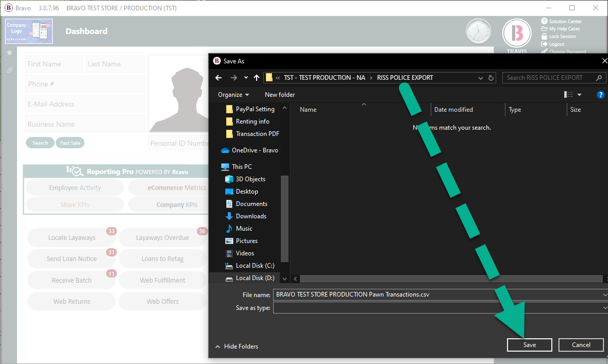The width and height of the screenshot is (608, 364).
Task: Click navigation pane scroll up arrow
Action: (284, 108)
